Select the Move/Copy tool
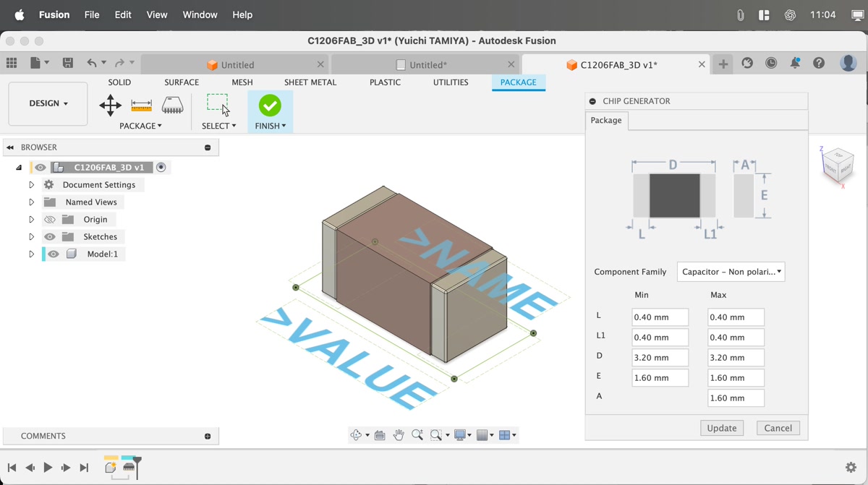The height and width of the screenshot is (485, 868). pyautogui.click(x=110, y=106)
